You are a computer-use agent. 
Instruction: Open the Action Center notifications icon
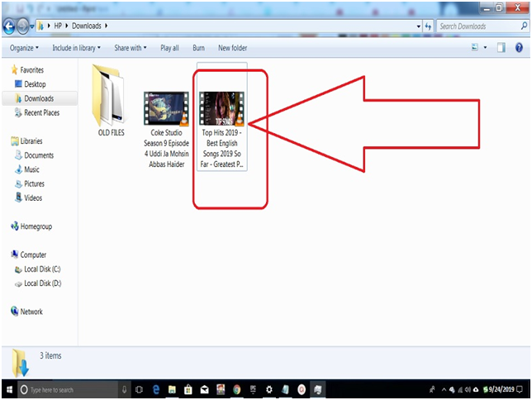520,389
